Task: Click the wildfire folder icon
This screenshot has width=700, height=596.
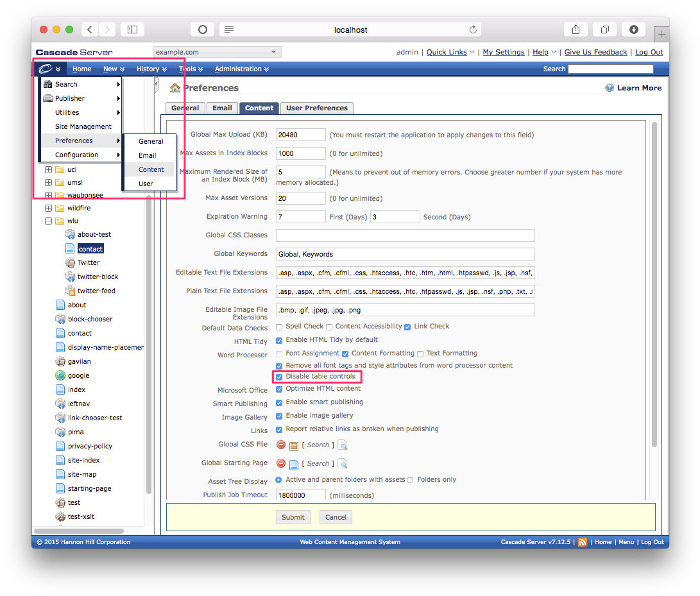Action: pyautogui.click(x=60, y=208)
